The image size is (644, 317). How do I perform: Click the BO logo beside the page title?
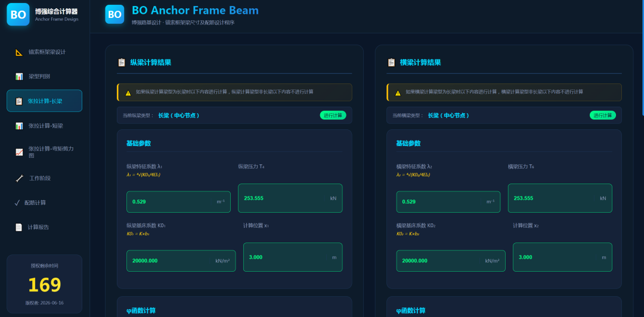[x=114, y=14]
